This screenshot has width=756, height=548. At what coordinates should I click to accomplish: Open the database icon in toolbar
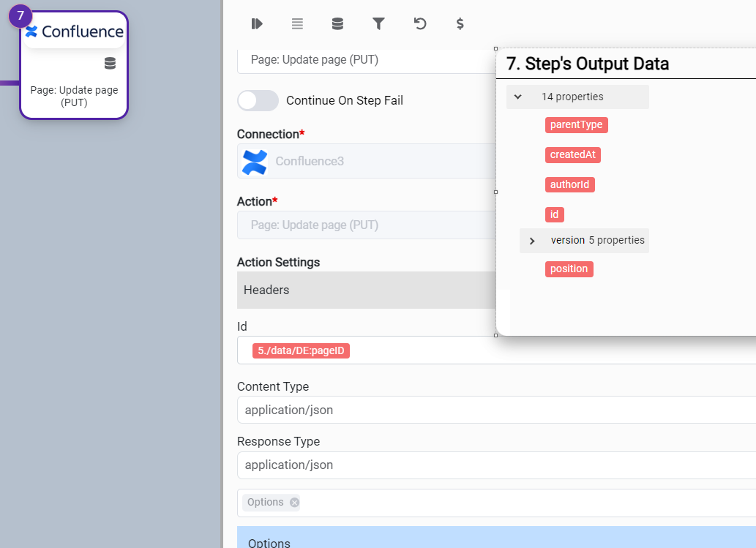point(337,24)
